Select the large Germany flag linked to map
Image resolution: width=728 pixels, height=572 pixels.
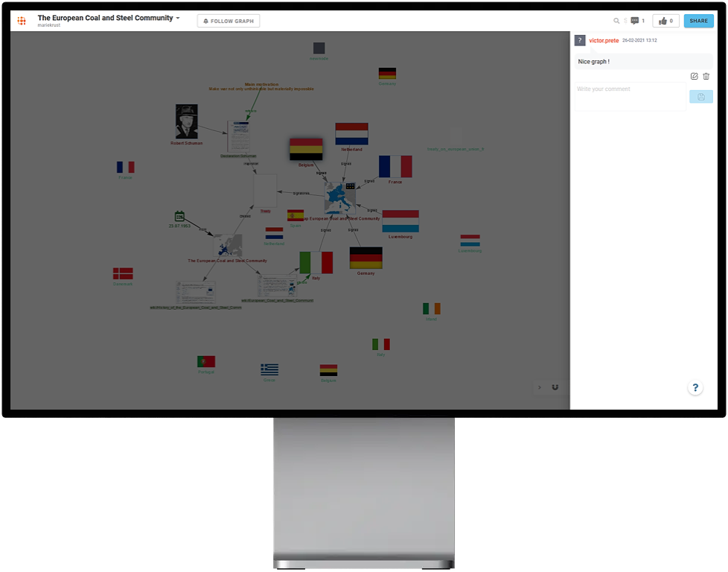click(x=365, y=258)
